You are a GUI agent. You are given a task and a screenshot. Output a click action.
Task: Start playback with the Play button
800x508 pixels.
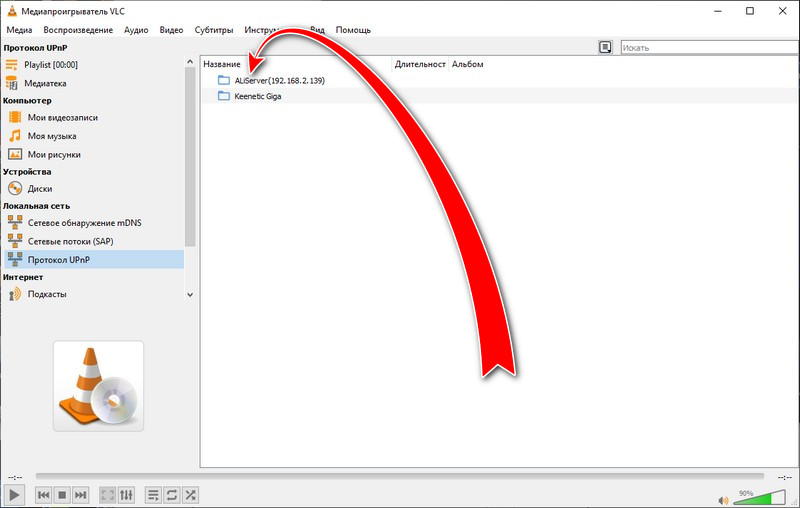14,495
